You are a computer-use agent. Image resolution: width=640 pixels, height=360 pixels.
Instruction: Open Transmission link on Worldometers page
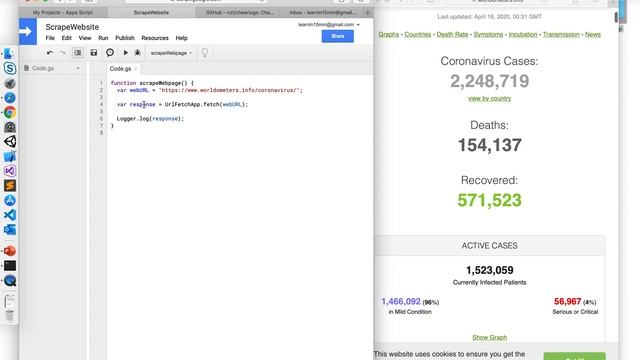pos(561,34)
